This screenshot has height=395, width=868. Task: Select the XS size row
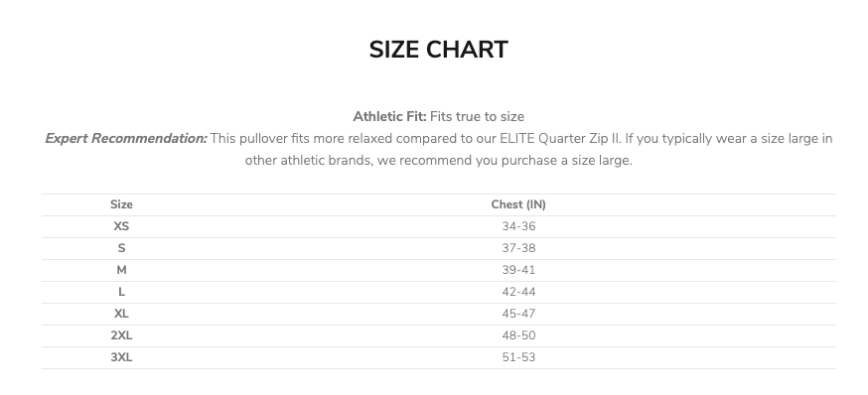(438, 227)
